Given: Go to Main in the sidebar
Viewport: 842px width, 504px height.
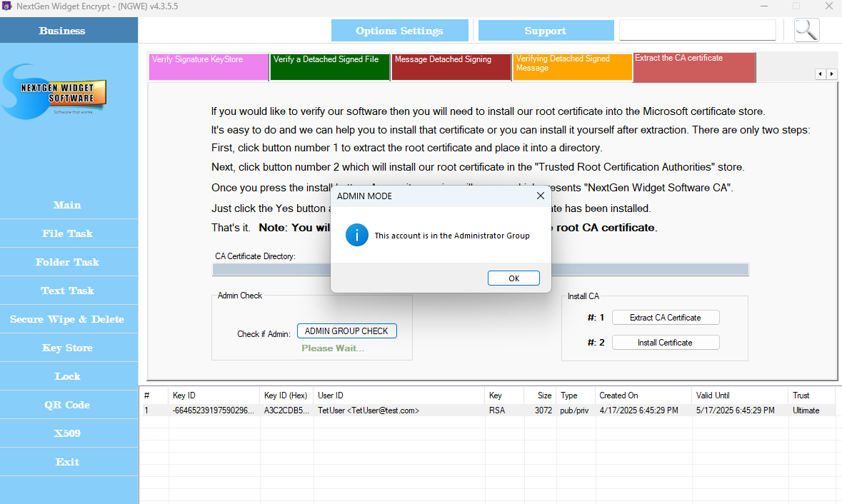Looking at the screenshot, I should coord(68,205).
